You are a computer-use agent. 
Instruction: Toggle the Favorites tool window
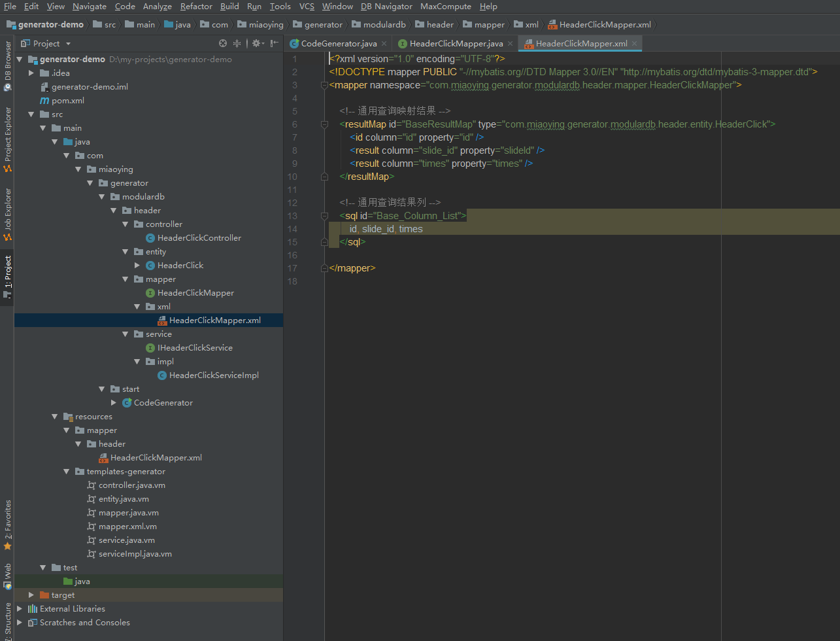(7, 523)
